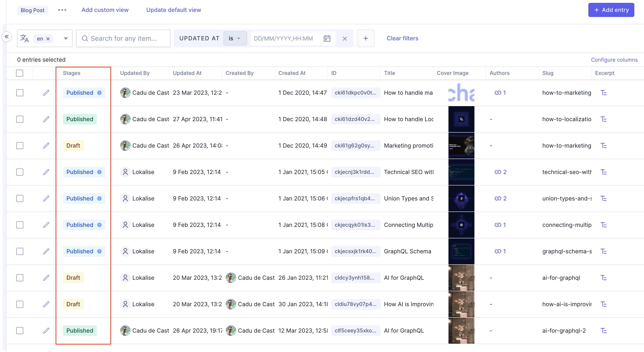Click the info icon on the first Published badge
The image size is (644, 352).
(99, 93)
